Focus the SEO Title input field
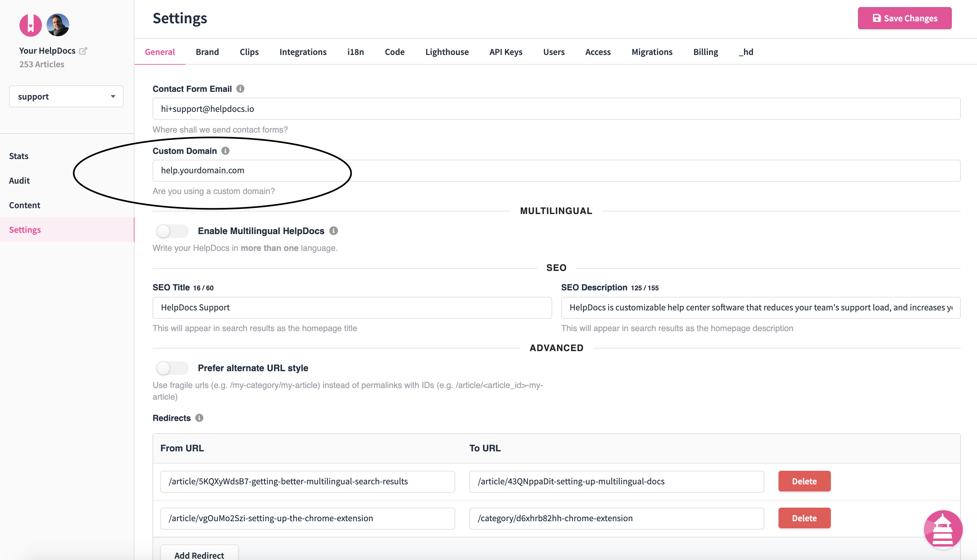Viewport: 977px width, 560px height. 352,307
